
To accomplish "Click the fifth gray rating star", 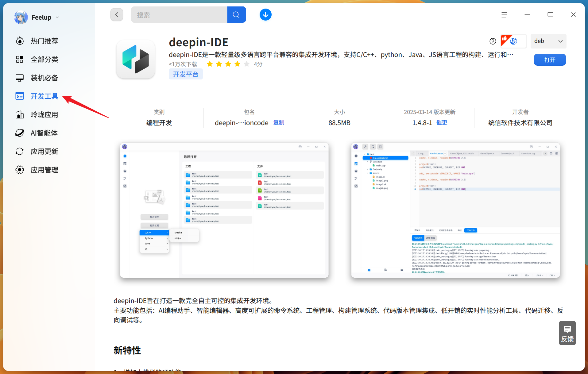I will point(246,64).
